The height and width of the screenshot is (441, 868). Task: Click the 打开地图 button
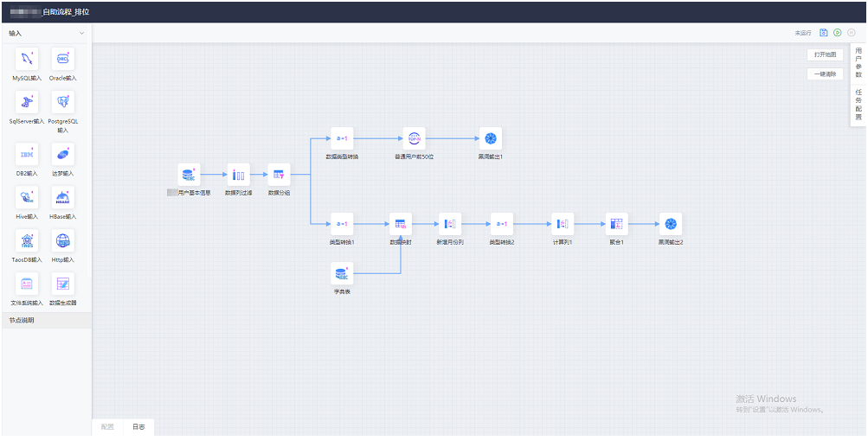point(825,54)
